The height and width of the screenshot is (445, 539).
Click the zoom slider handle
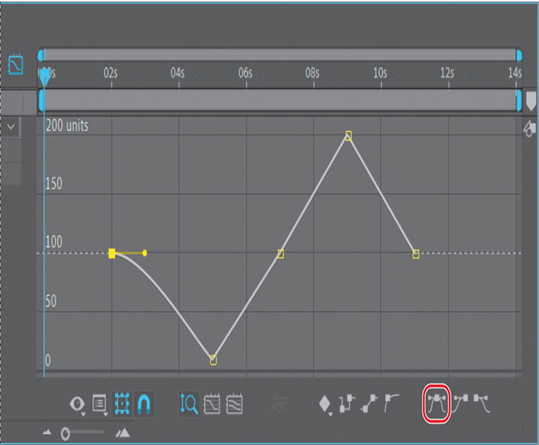coord(65,434)
